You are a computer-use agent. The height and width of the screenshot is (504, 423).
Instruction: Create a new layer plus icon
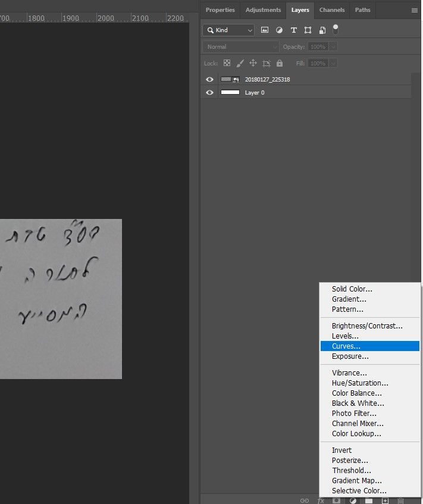pyautogui.click(x=385, y=500)
